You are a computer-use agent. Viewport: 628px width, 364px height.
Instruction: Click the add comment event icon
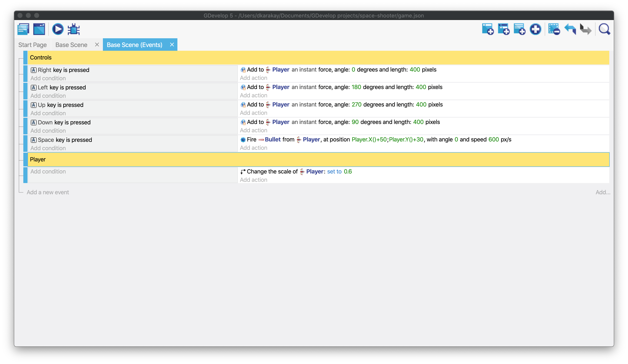[x=519, y=29]
